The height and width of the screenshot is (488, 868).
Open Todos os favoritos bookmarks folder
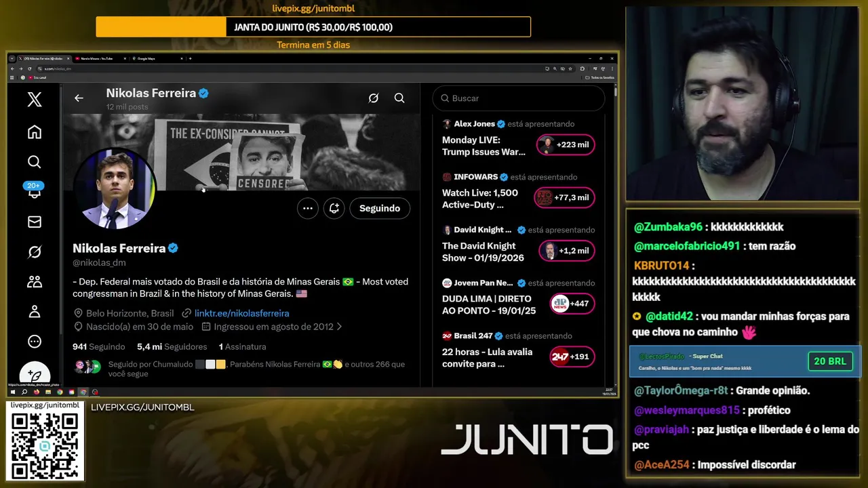[600, 77]
